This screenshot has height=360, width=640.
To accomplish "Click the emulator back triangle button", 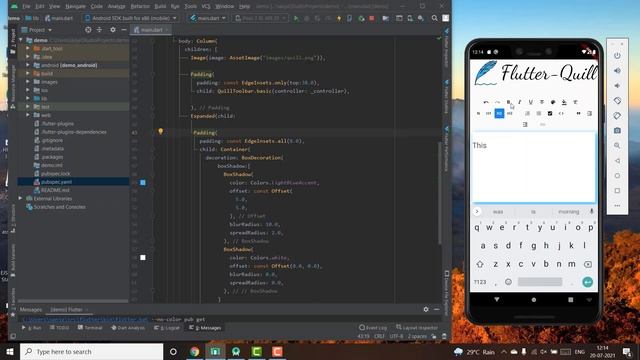I will click(617, 161).
